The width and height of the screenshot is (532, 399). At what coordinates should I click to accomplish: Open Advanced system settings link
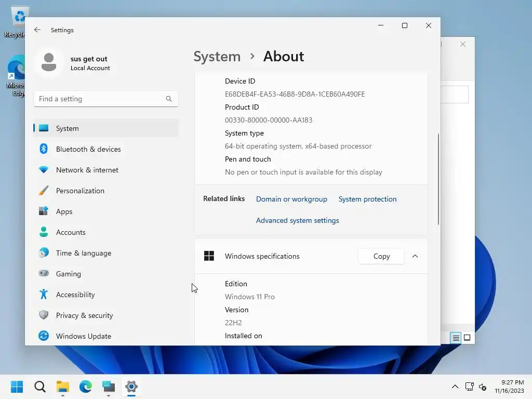click(x=297, y=220)
